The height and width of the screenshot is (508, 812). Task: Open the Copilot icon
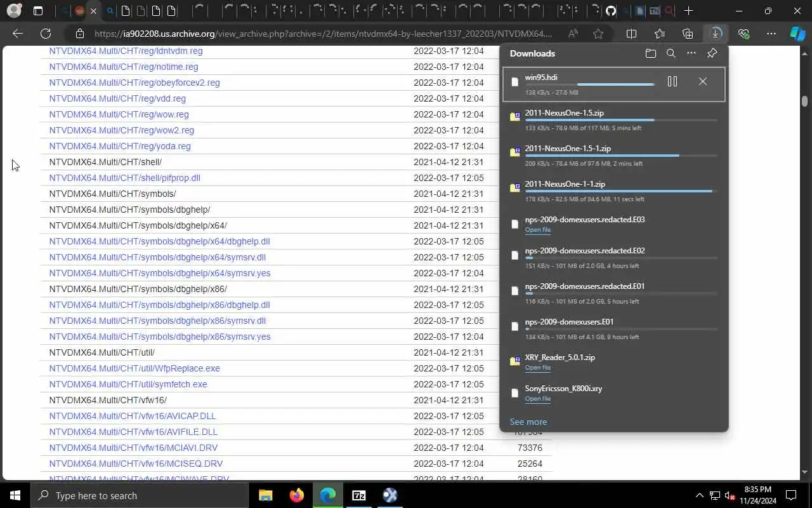coord(797,34)
